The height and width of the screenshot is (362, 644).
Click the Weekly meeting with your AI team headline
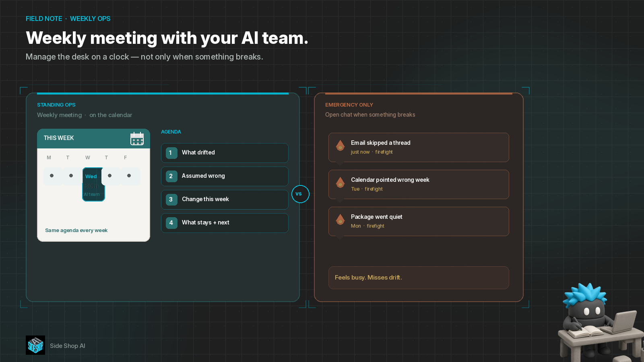(167, 38)
